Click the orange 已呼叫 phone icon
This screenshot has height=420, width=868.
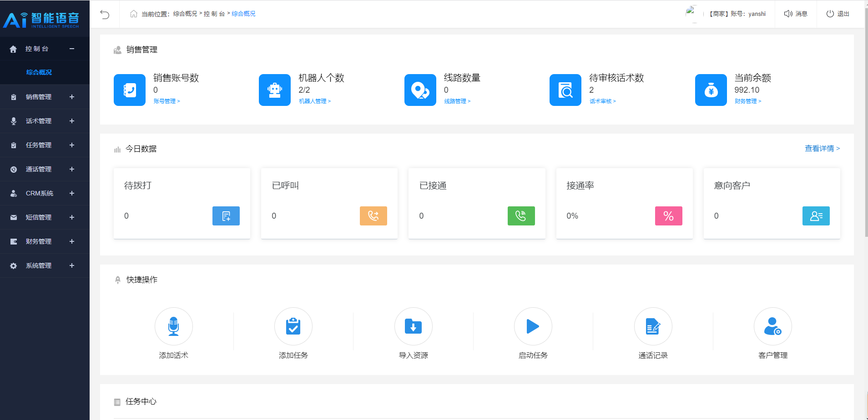pos(373,216)
